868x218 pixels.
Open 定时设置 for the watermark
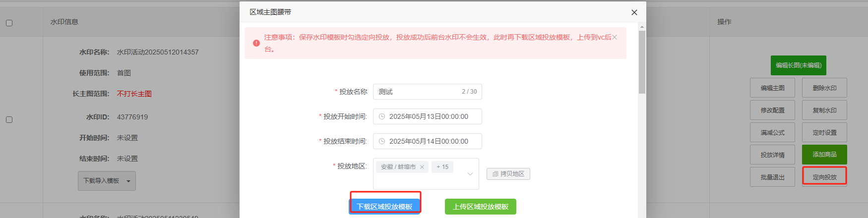pyautogui.click(x=824, y=133)
